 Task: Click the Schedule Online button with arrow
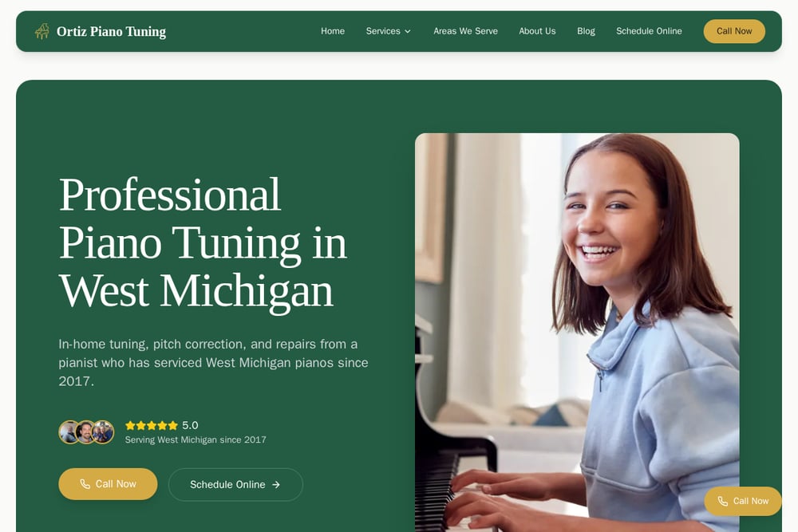click(x=235, y=484)
